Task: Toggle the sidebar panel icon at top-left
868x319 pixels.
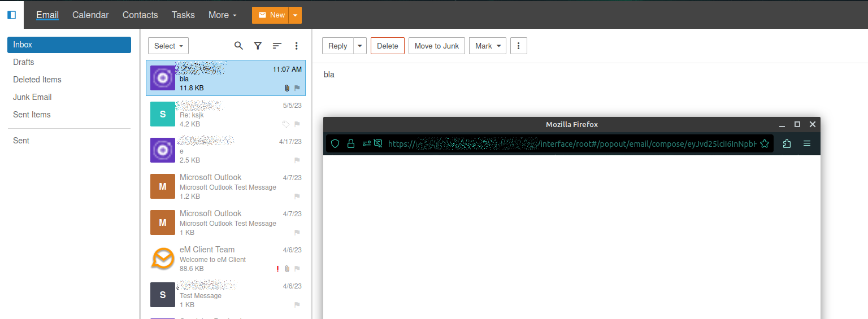Action: (x=12, y=15)
